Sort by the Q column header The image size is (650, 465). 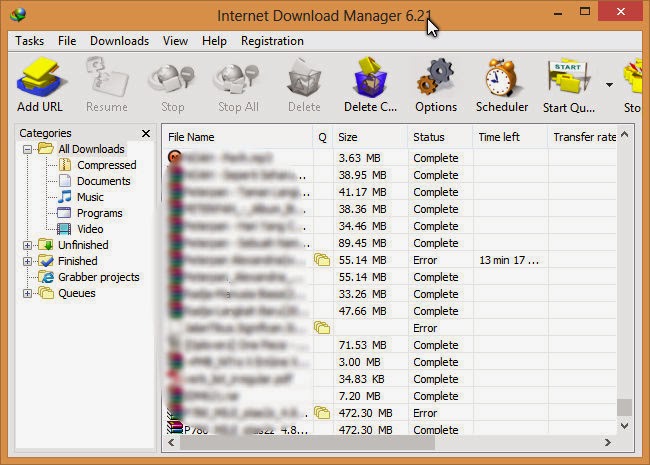point(323,137)
